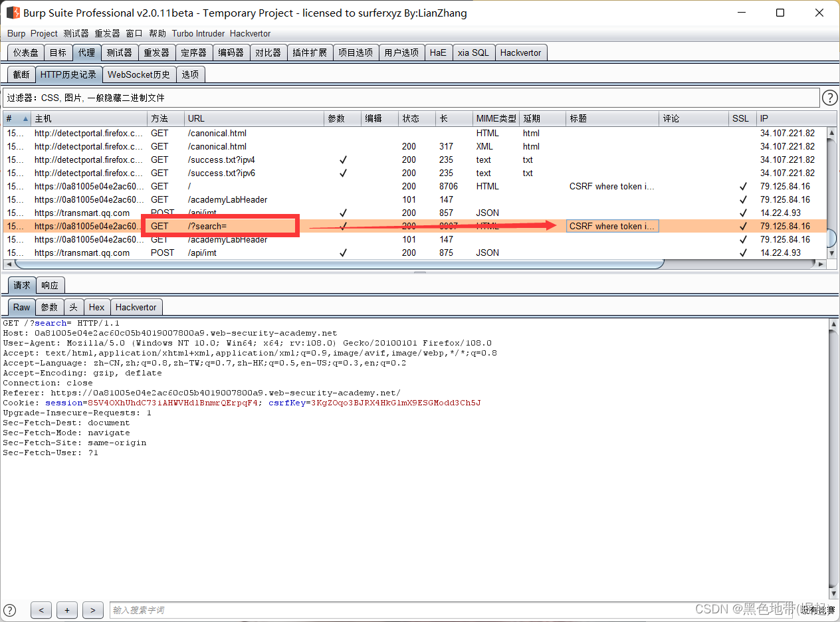This screenshot has width=840, height=622.
Task: Click the + search options button
Action: tap(67, 610)
